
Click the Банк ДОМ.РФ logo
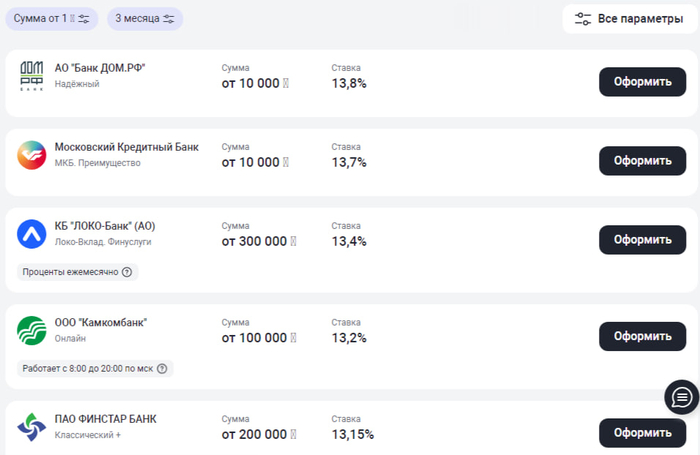click(32, 76)
